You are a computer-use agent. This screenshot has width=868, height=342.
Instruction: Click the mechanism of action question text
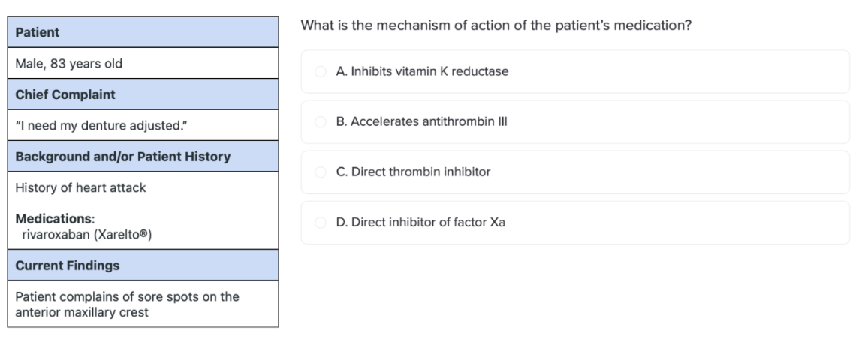pyautogui.click(x=496, y=25)
